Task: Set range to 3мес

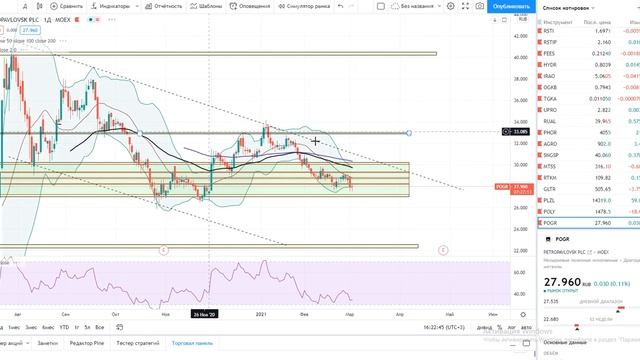Action: point(31,327)
